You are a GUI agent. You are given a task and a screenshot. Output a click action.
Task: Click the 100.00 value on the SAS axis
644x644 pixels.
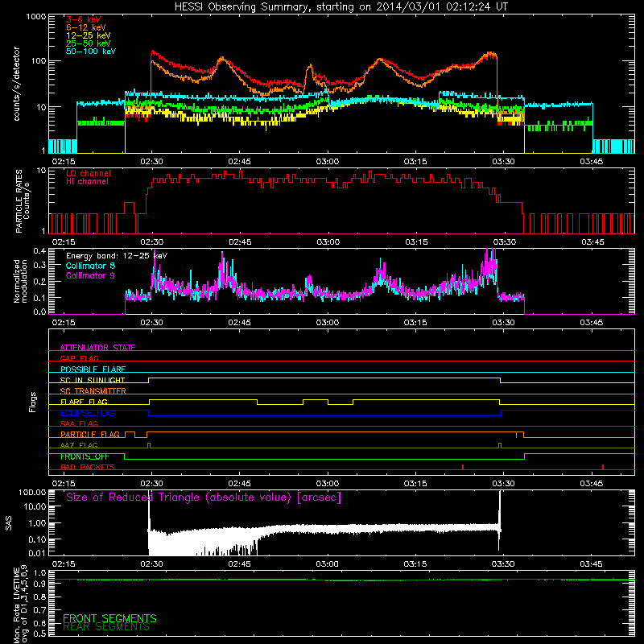pos(32,493)
